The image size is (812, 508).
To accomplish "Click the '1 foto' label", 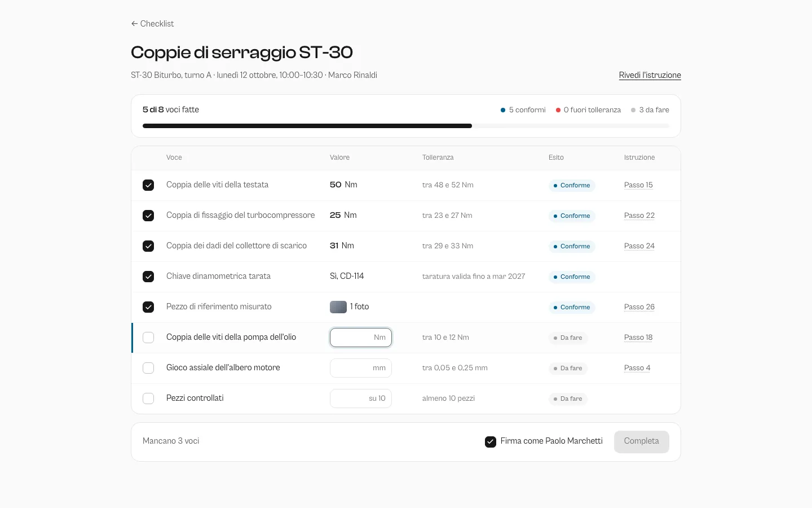I will 359,307.
